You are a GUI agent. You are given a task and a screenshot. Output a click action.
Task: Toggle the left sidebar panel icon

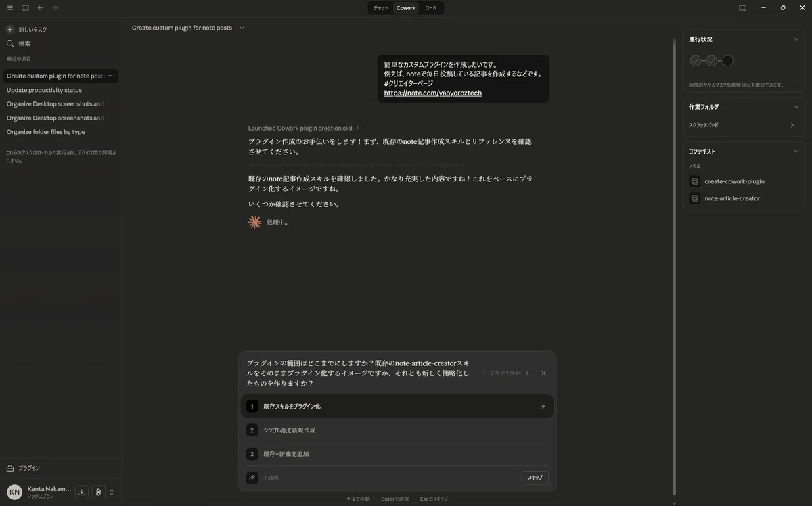pyautogui.click(x=25, y=8)
